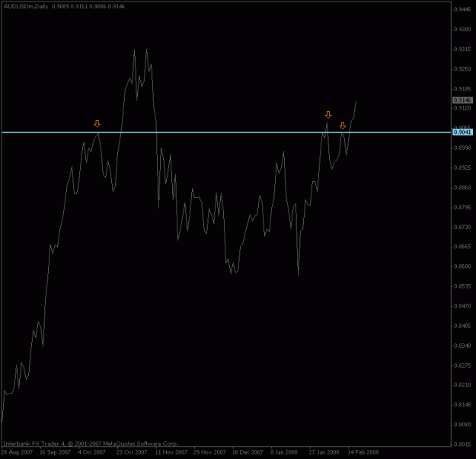The image size is (476, 459).
Task: Click the 0.8925 price axis label
Action: coord(462,167)
